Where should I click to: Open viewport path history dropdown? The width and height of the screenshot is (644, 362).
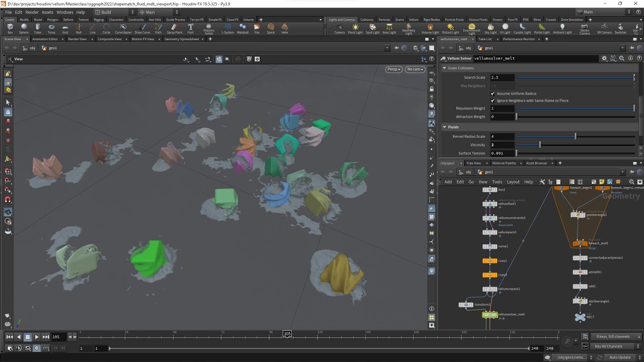pos(387,48)
